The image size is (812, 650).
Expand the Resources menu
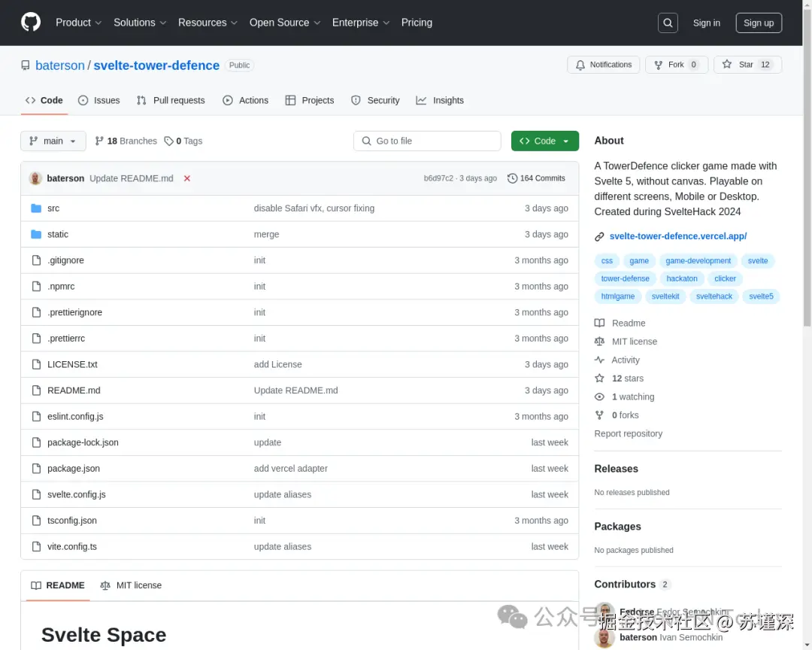tap(208, 23)
